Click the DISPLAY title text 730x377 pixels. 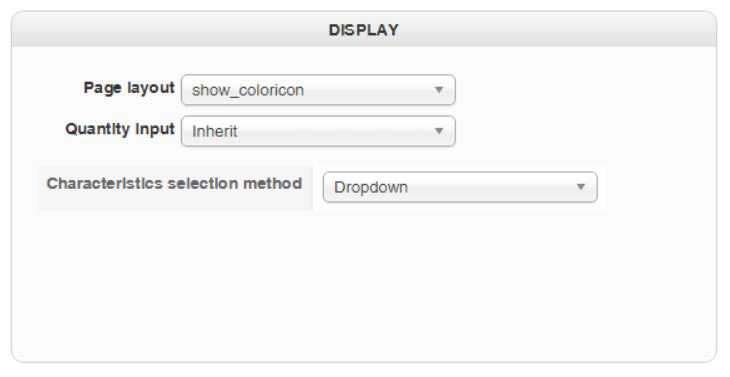point(364,30)
